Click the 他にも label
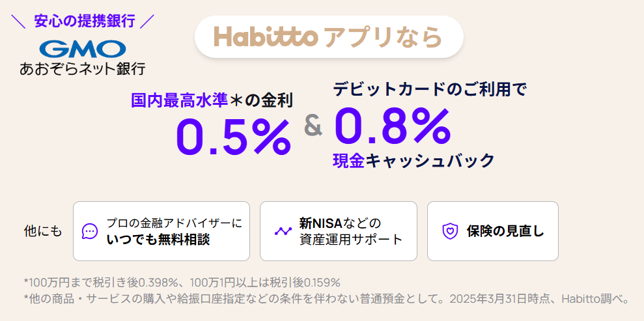644x321 pixels. (43, 231)
